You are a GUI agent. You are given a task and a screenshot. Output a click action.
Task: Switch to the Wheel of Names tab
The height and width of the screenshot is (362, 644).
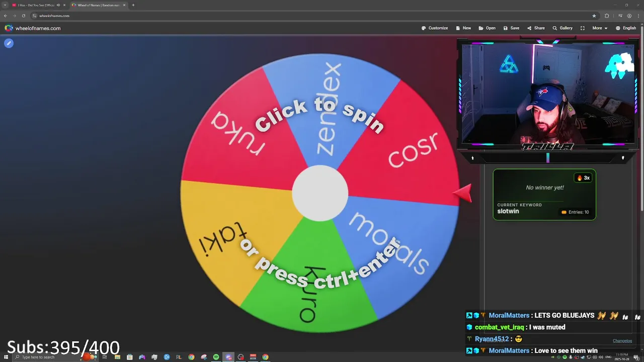[98, 5]
